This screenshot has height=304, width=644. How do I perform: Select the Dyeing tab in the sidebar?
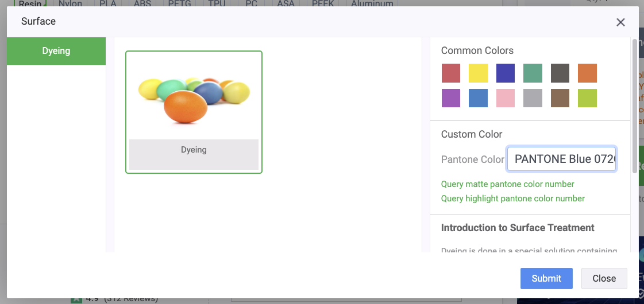[x=56, y=51]
